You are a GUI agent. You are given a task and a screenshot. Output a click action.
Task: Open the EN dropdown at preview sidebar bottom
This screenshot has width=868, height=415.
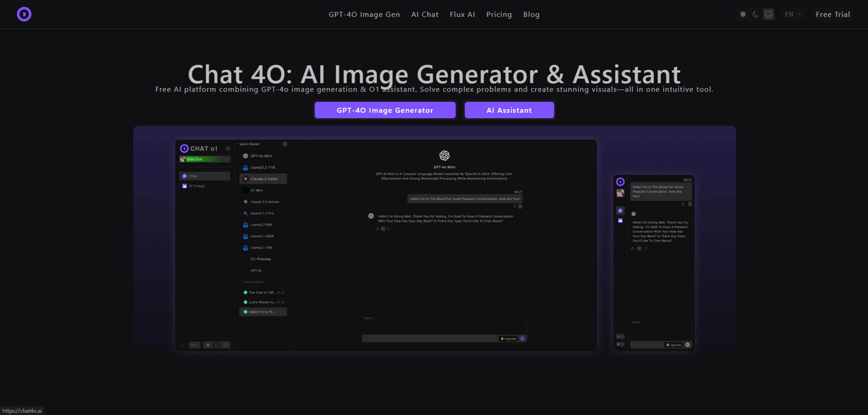(x=194, y=345)
